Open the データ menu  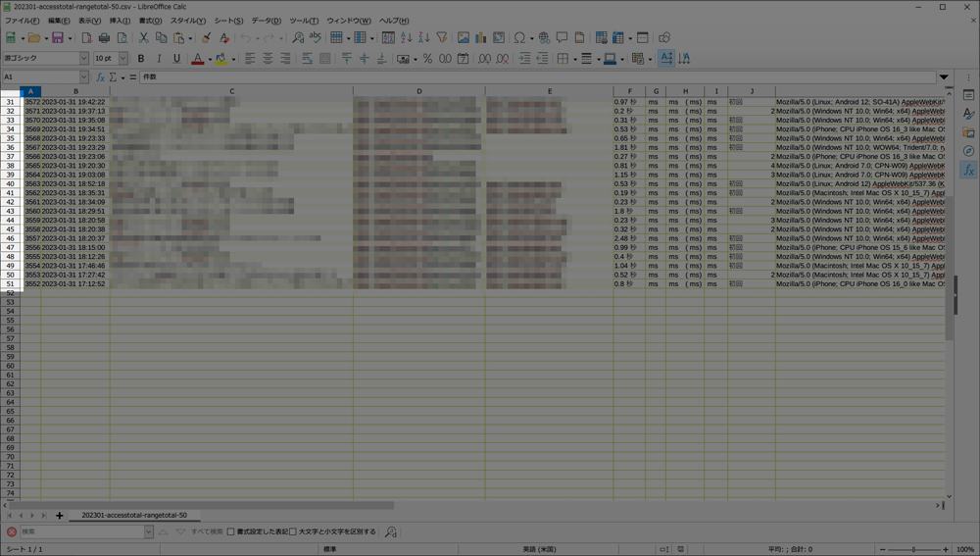(267, 21)
